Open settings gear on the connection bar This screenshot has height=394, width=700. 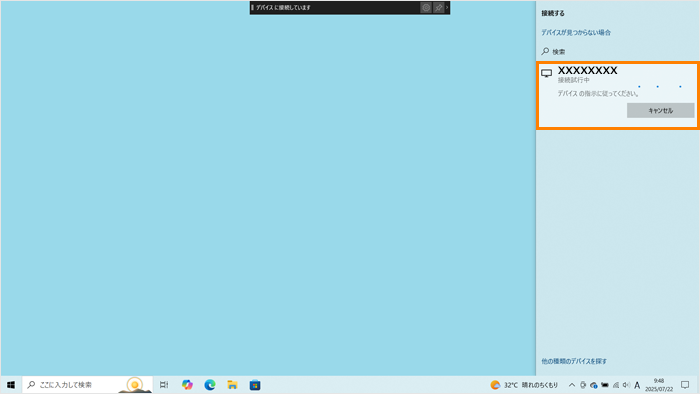[426, 8]
